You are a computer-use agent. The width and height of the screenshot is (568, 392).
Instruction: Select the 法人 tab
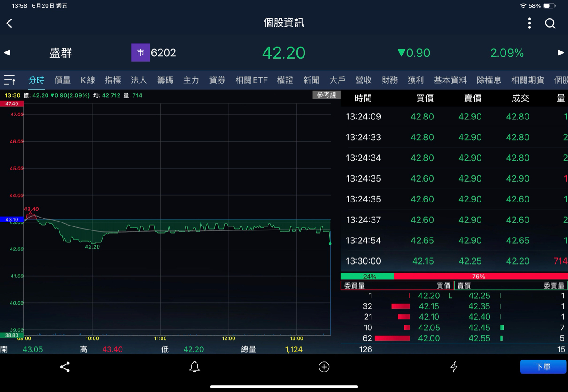(139, 80)
